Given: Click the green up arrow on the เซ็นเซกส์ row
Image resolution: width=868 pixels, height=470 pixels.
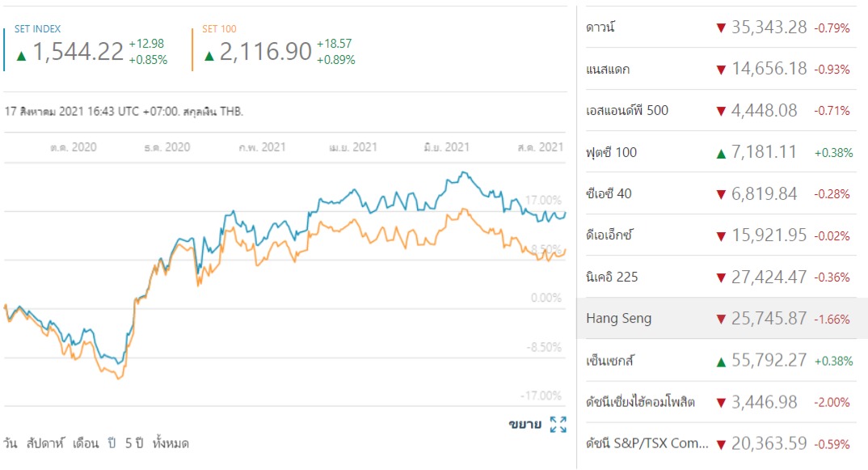Looking at the screenshot, I should 721,362.
